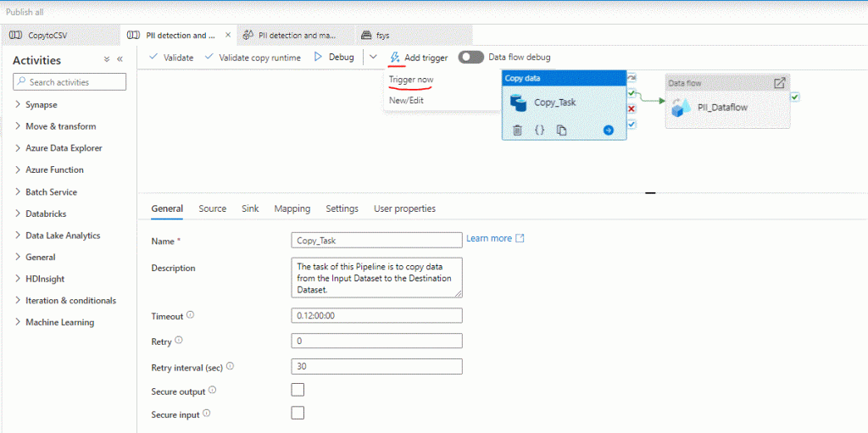Click info icon next to Retry interval
The image size is (868, 433).
pyautogui.click(x=230, y=366)
